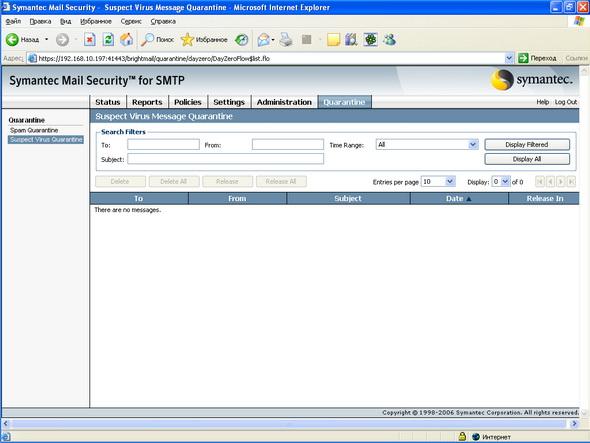Open the History clock icon

(242, 40)
